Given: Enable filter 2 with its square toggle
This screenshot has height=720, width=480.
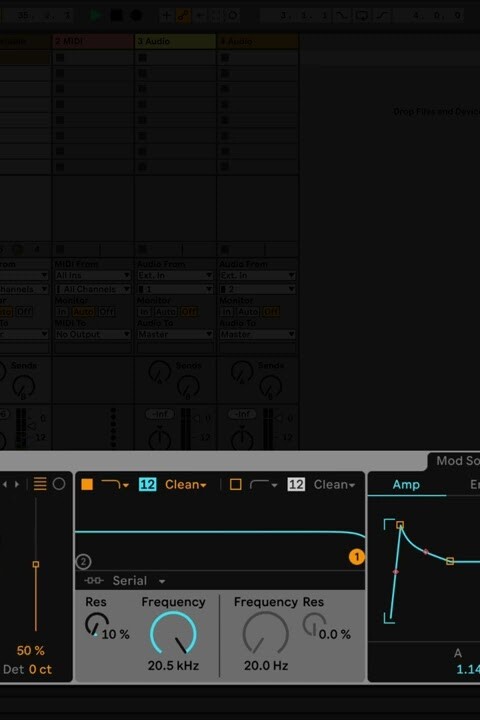Looking at the screenshot, I should (x=235, y=484).
